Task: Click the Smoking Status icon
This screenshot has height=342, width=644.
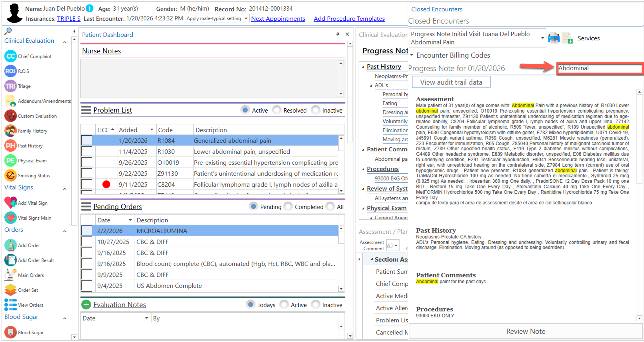Action: [x=11, y=176]
